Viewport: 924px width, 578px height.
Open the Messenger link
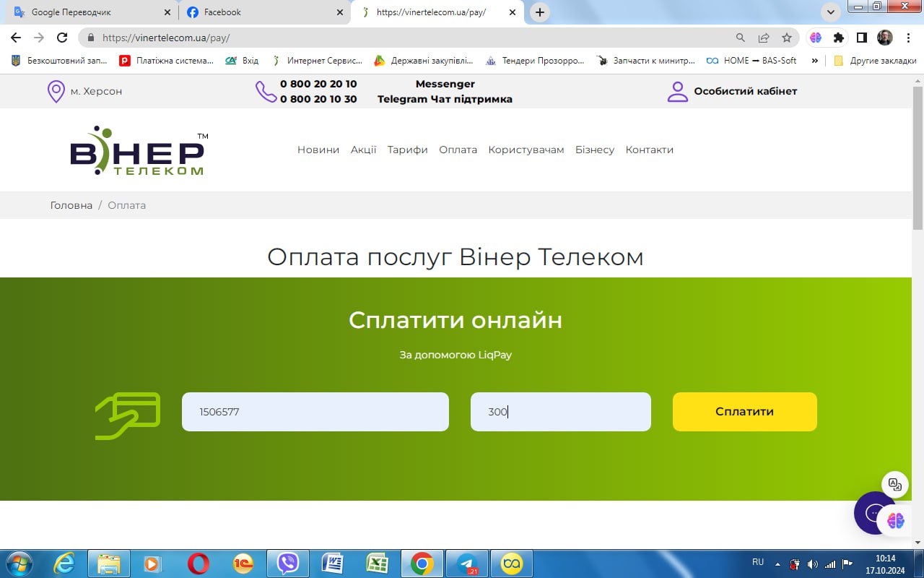[x=445, y=84]
